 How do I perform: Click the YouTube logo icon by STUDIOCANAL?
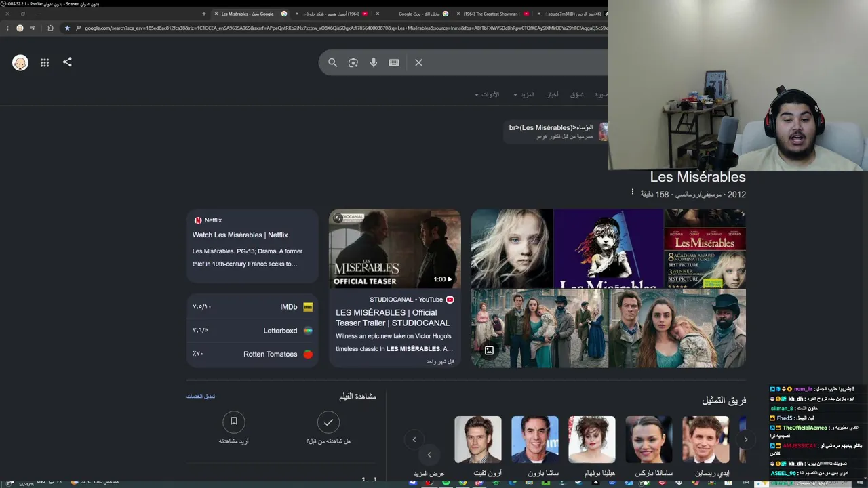[450, 300]
